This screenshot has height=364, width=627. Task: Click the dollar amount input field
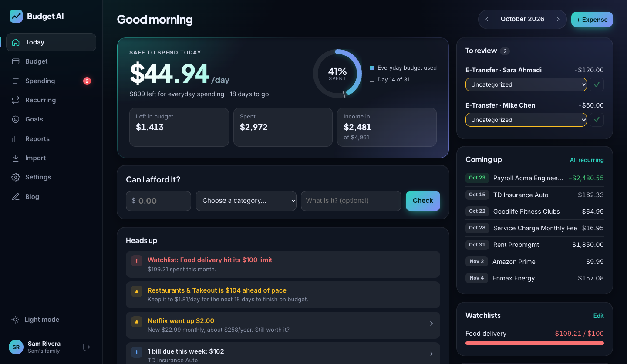pos(158,201)
